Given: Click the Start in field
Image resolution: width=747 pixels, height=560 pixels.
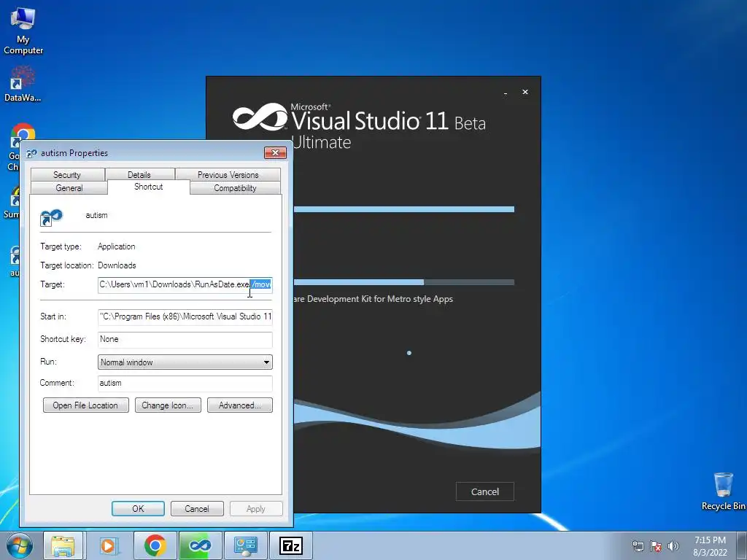Looking at the screenshot, I should point(185,316).
